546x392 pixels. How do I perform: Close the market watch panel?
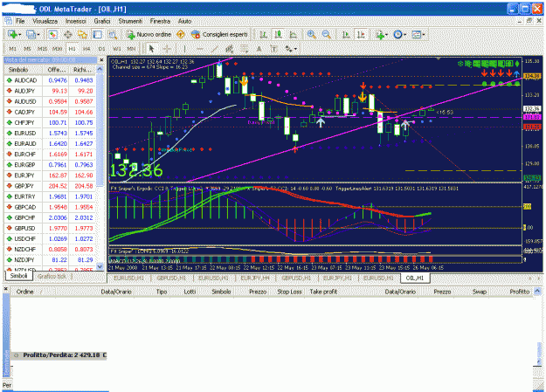[x=101, y=60]
